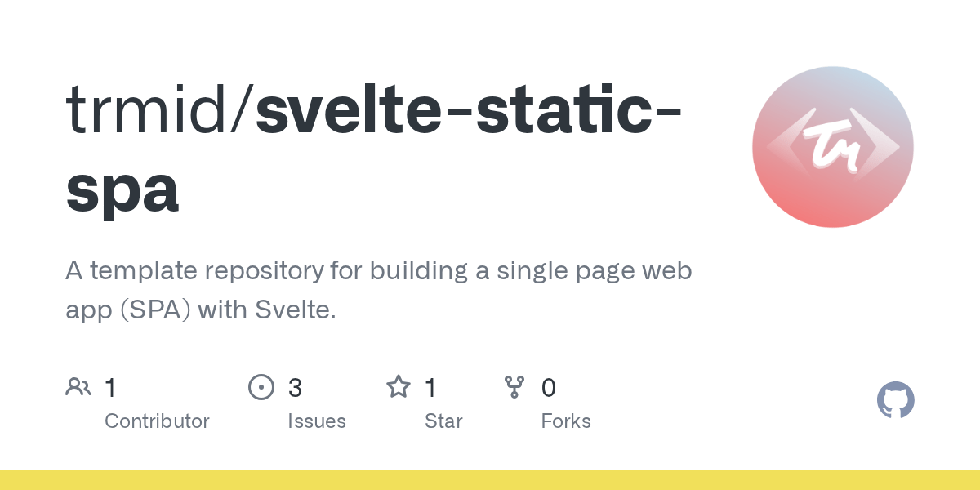The height and width of the screenshot is (490, 980).
Task: Open the trmid round avatar logo
Action: click(833, 147)
